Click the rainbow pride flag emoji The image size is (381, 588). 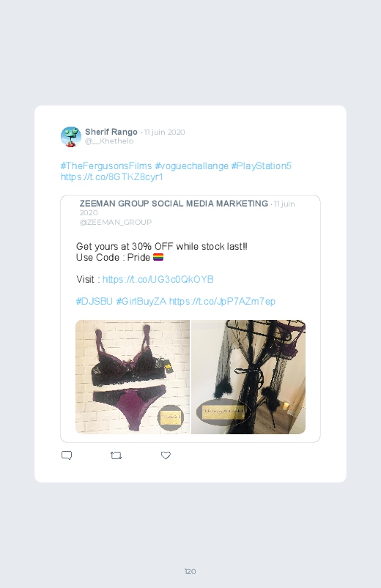click(x=158, y=257)
